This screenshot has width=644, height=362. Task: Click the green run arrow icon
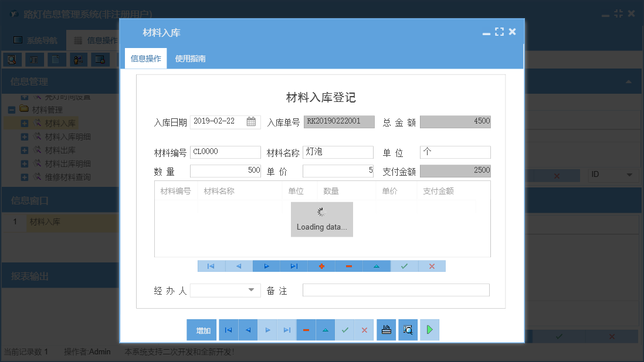point(429,330)
